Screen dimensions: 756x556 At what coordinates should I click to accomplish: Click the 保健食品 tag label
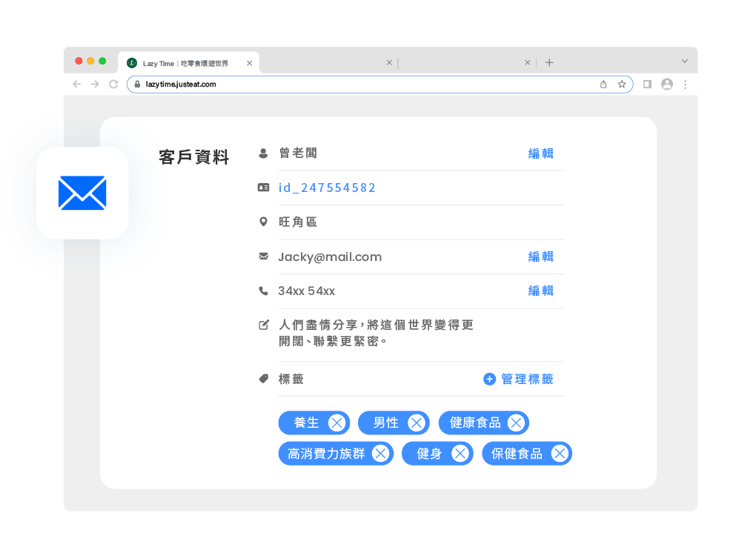pos(517,454)
